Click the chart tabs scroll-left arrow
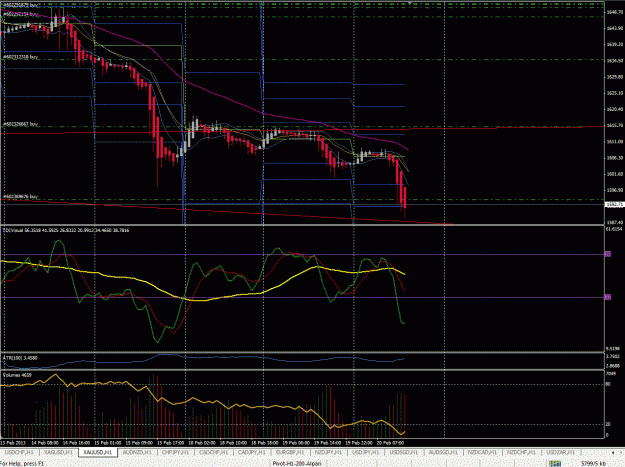This screenshot has height=467, width=625. click(x=613, y=453)
